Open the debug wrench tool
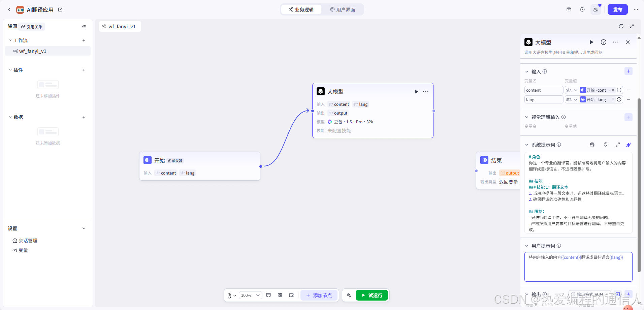 (x=349, y=295)
